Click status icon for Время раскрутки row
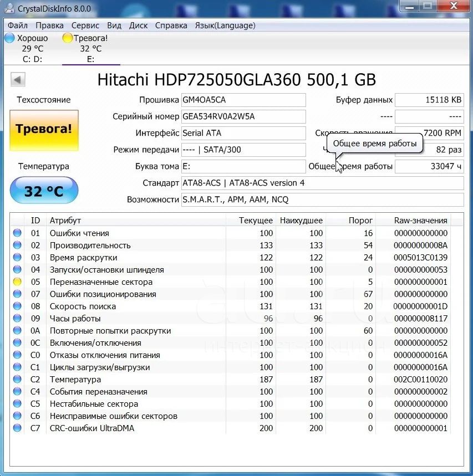The height and width of the screenshot is (476, 473). [x=17, y=257]
